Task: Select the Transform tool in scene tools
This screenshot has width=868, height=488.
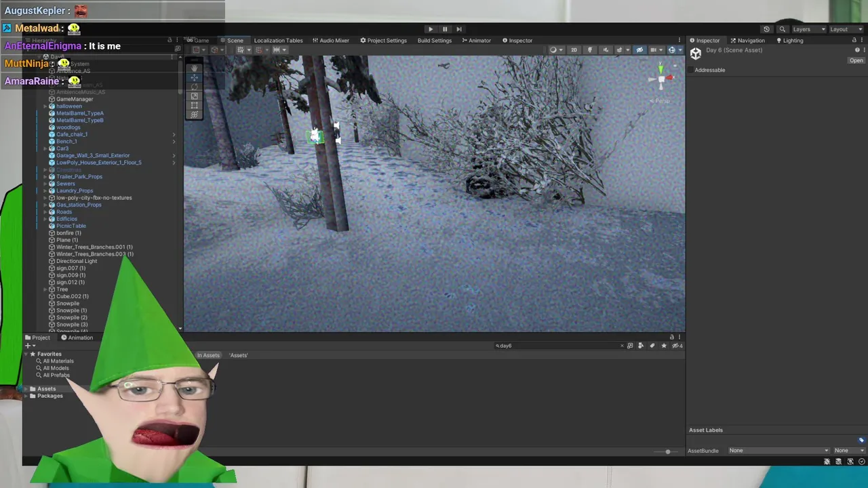Action: (195, 115)
